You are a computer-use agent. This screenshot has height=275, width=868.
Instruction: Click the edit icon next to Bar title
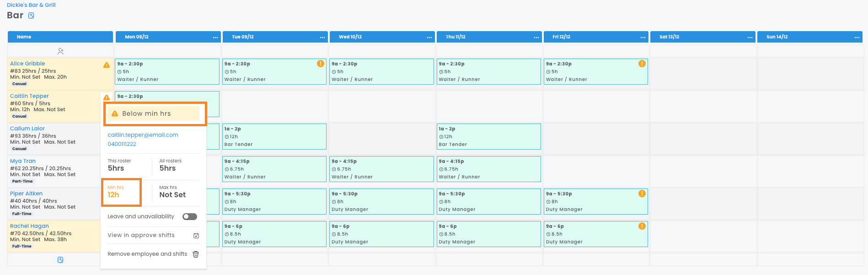coord(31,16)
